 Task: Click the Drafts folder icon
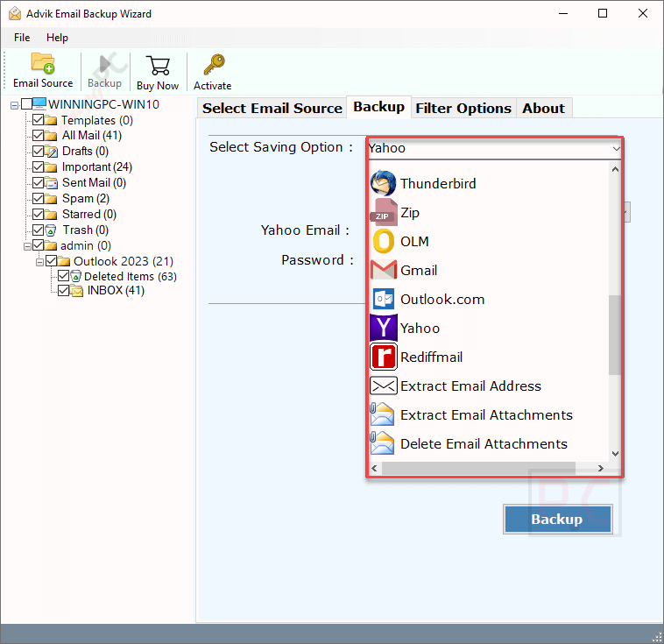click(51, 152)
